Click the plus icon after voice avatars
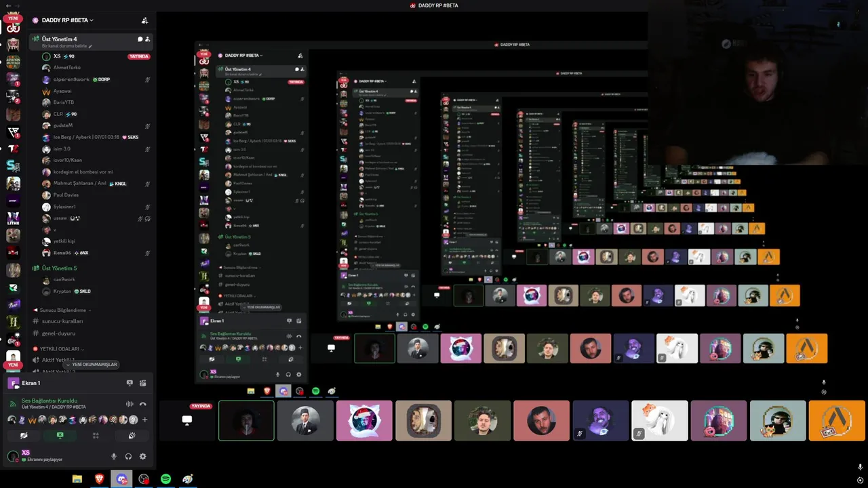This screenshot has height=488, width=868. (x=144, y=420)
